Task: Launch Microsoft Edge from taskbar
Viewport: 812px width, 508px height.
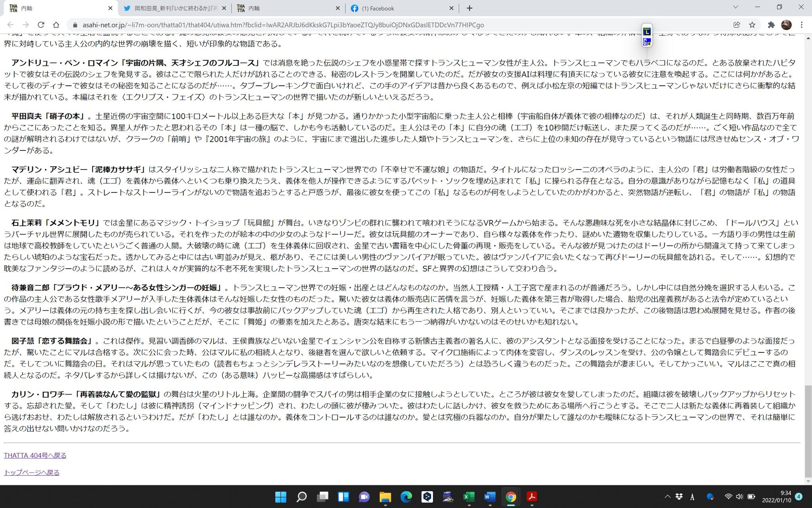Action: pyautogui.click(x=406, y=497)
